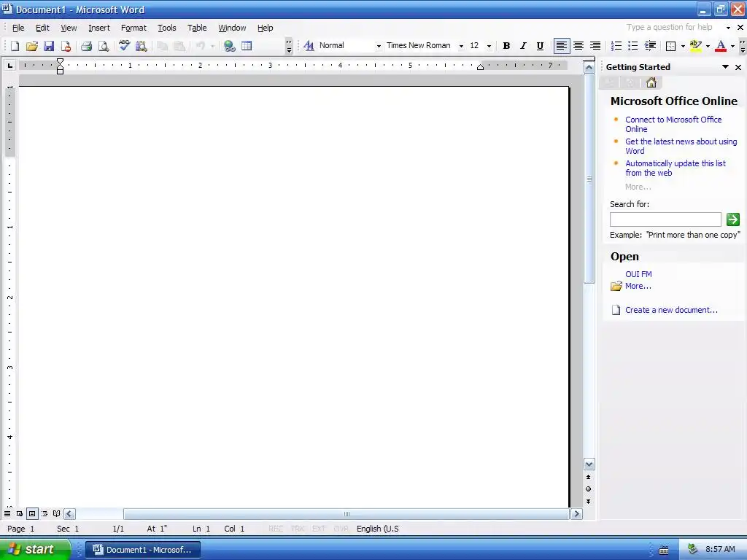Open a file with folder icon
747x560 pixels.
(32, 46)
